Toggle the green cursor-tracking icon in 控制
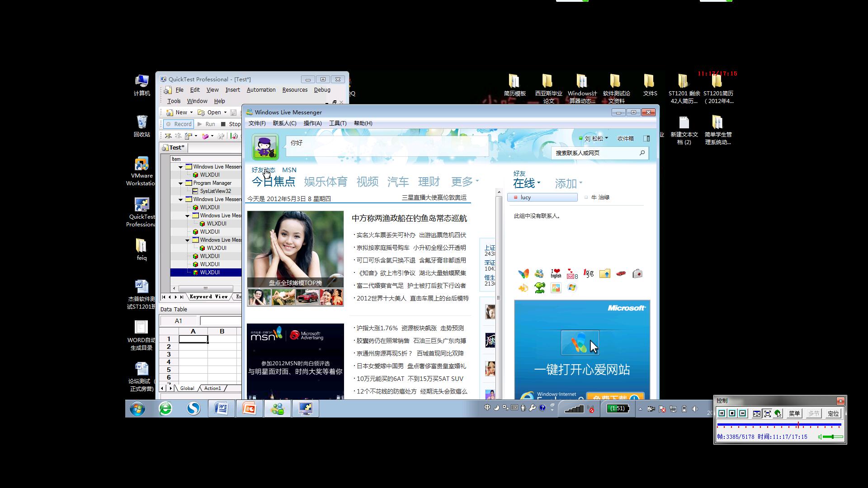868x488 pixels. (x=778, y=413)
